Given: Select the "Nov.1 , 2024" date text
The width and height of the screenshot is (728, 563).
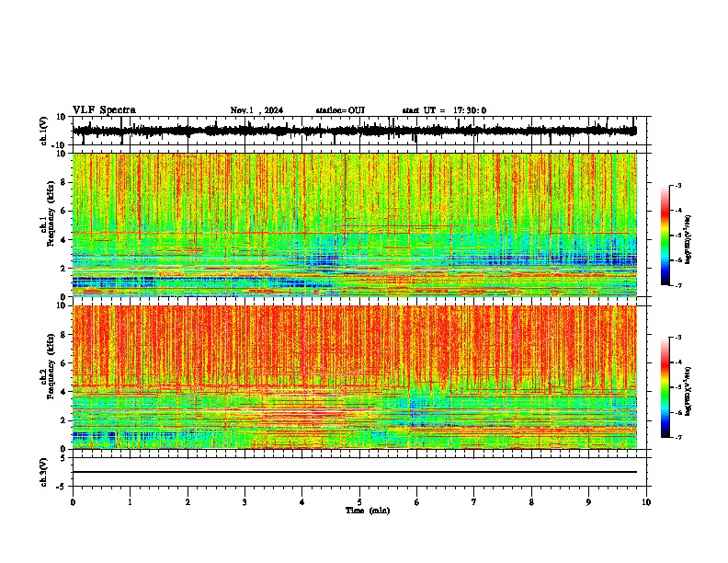Looking at the screenshot, I should [256, 110].
